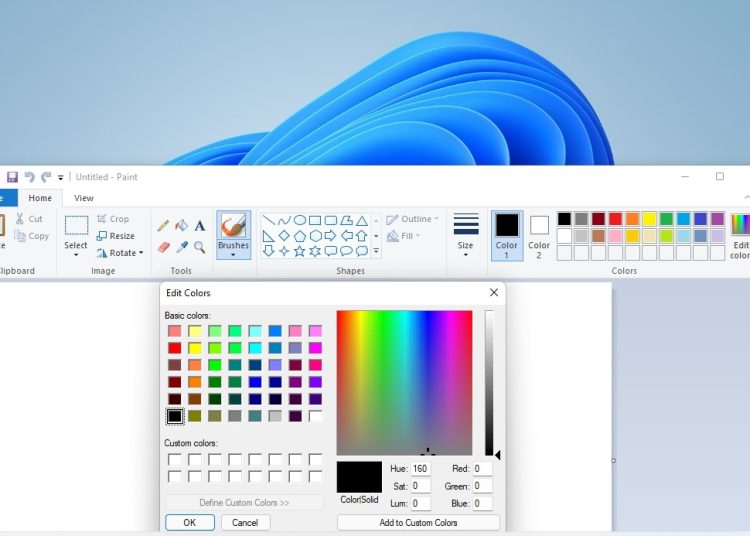This screenshot has width=750, height=536.
Task: Click inside the color spectrum field
Action: click(x=404, y=383)
